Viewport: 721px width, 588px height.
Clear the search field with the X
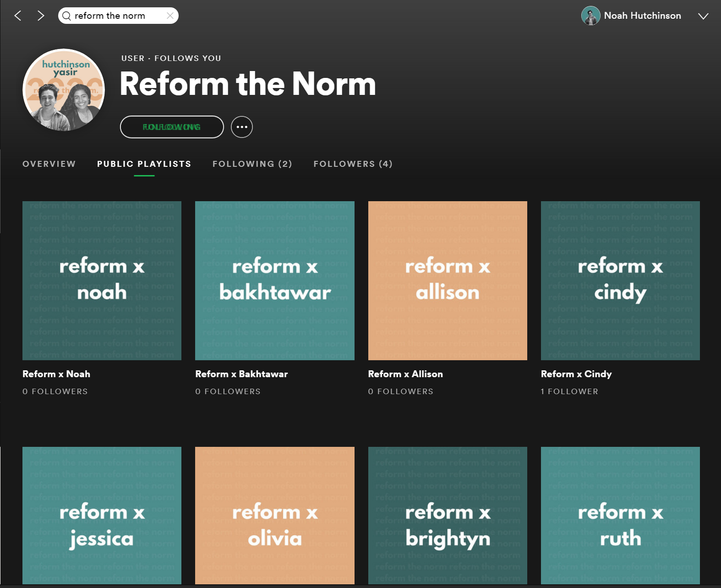[x=170, y=16]
